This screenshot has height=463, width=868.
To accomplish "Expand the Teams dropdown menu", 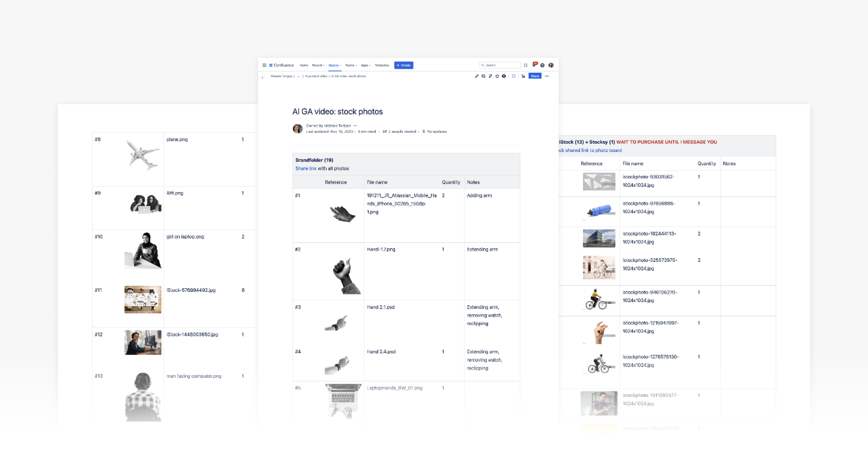I will (351, 65).
